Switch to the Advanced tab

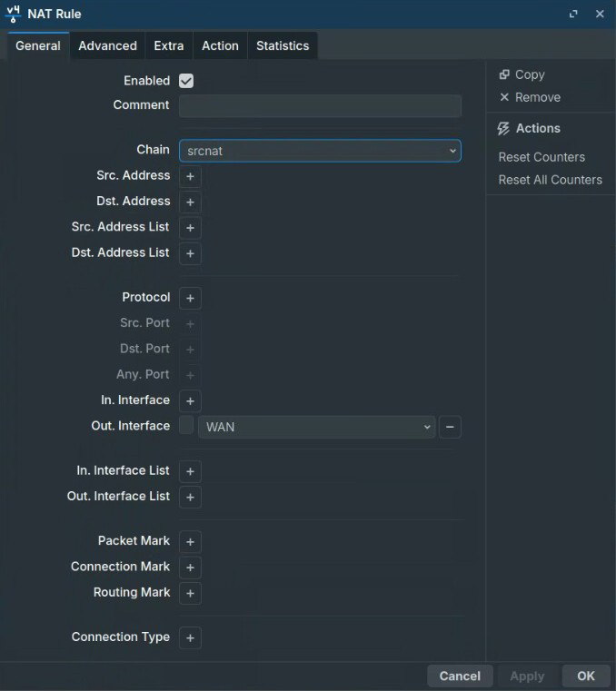pyautogui.click(x=107, y=45)
